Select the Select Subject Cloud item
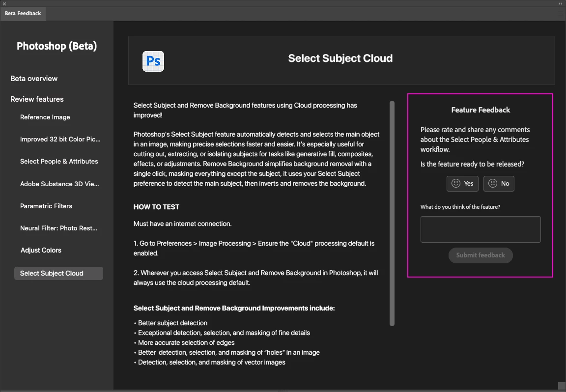This screenshot has height=392, width=566. pyautogui.click(x=58, y=273)
